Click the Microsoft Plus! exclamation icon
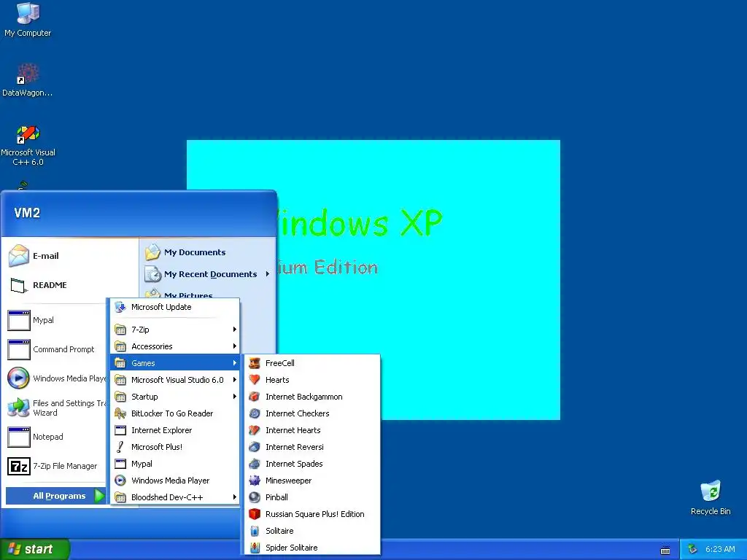 [120, 447]
